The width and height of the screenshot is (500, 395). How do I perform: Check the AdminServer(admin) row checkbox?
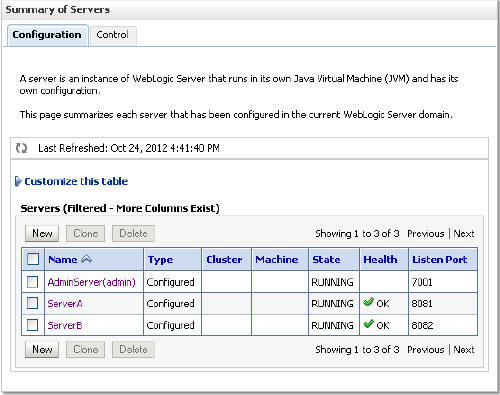point(32,282)
